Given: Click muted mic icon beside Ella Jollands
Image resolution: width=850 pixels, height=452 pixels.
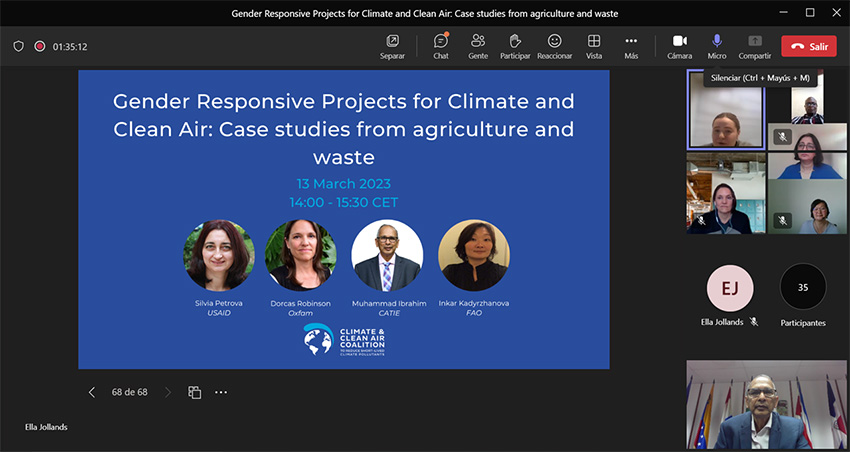Looking at the screenshot, I should [x=754, y=322].
